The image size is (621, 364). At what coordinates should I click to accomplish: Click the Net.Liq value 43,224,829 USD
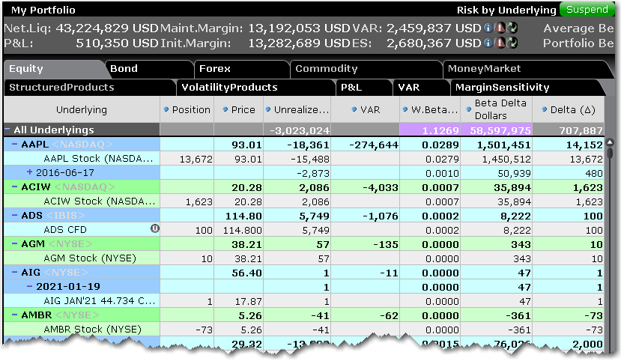point(107,28)
